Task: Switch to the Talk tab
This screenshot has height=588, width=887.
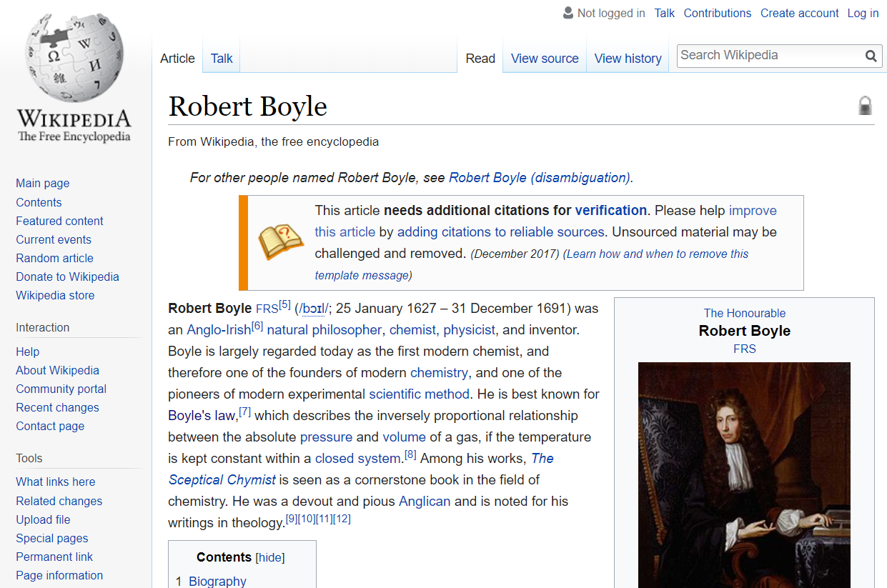Action: (x=221, y=59)
